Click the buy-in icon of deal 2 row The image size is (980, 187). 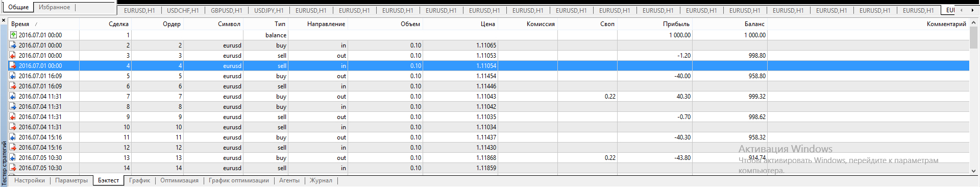pos(13,45)
